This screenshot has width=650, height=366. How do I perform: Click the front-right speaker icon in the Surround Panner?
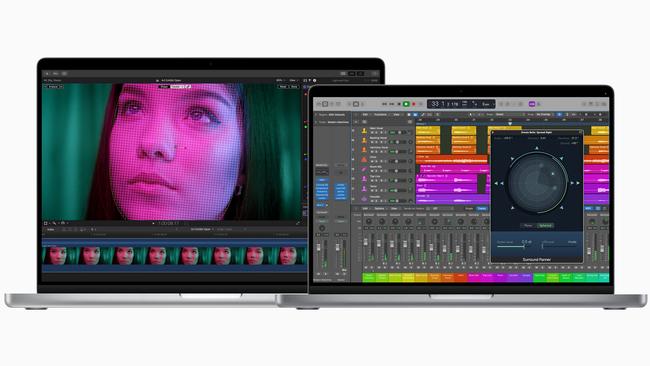tap(561, 158)
